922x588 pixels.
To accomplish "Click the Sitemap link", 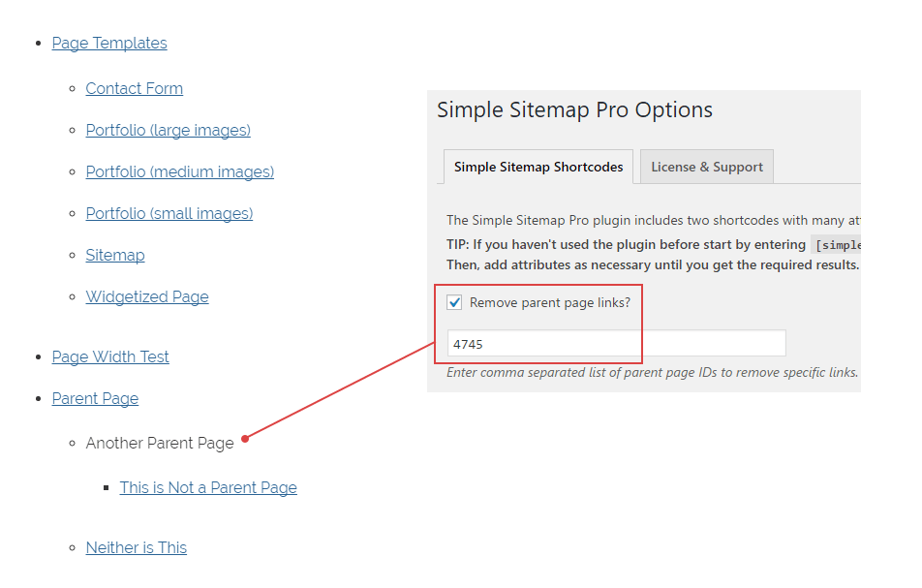I will click(x=115, y=255).
